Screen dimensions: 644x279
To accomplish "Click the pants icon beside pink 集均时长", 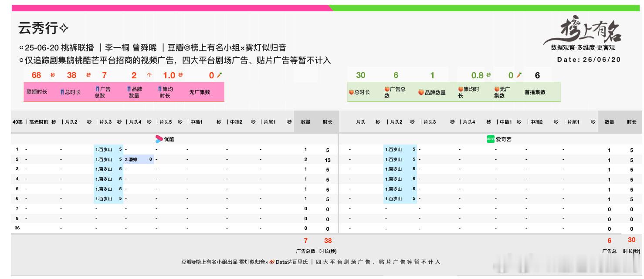I will (x=160, y=89).
